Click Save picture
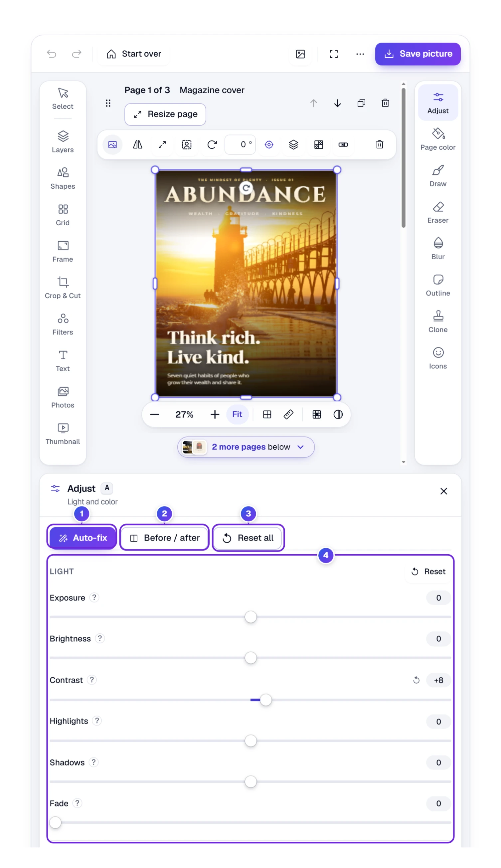This screenshot has height=868, width=501. tap(418, 54)
